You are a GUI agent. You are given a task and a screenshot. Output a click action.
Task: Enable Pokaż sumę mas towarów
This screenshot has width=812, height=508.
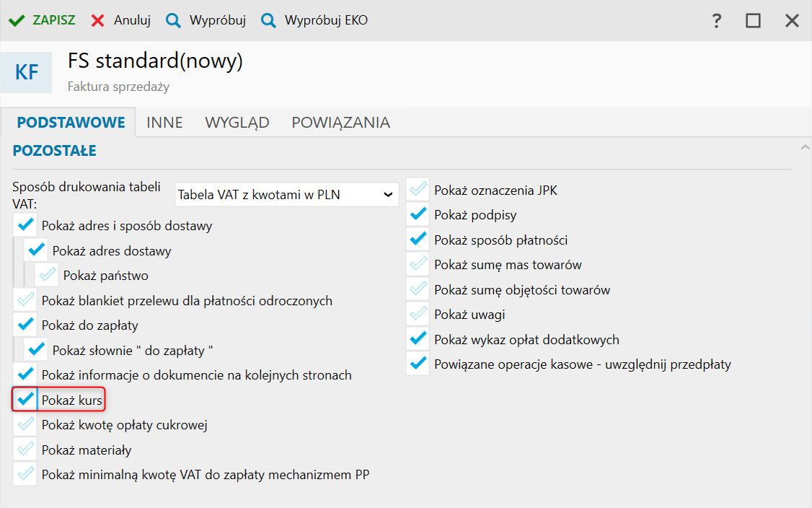pos(418,264)
